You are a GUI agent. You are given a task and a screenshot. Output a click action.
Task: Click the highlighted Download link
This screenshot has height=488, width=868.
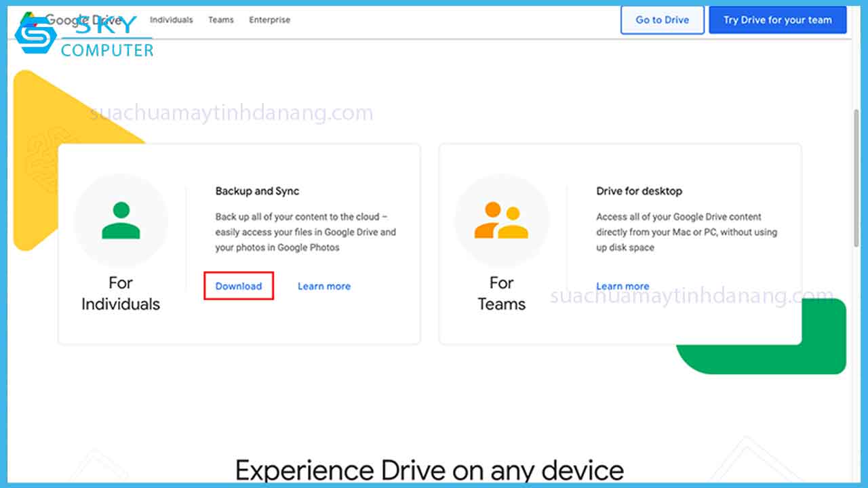point(238,286)
